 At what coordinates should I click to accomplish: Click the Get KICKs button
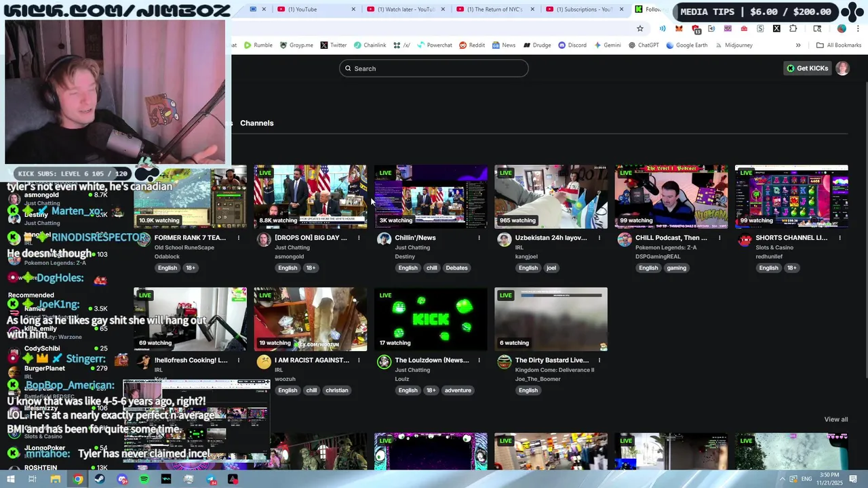click(807, 68)
